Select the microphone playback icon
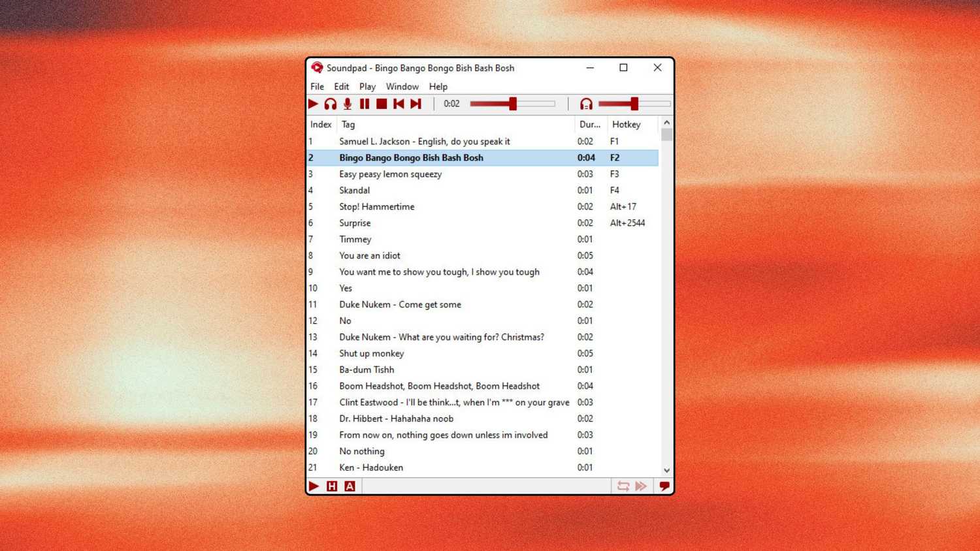980x551 pixels. (x=347, y=103)
